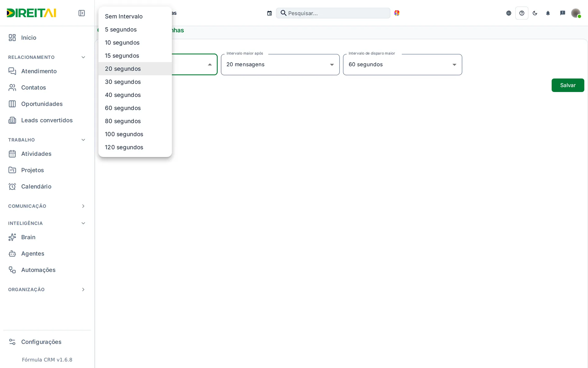This screenshot has width=588, height=368.
Task: Open the help question mark icon
Action: point(522,13)
